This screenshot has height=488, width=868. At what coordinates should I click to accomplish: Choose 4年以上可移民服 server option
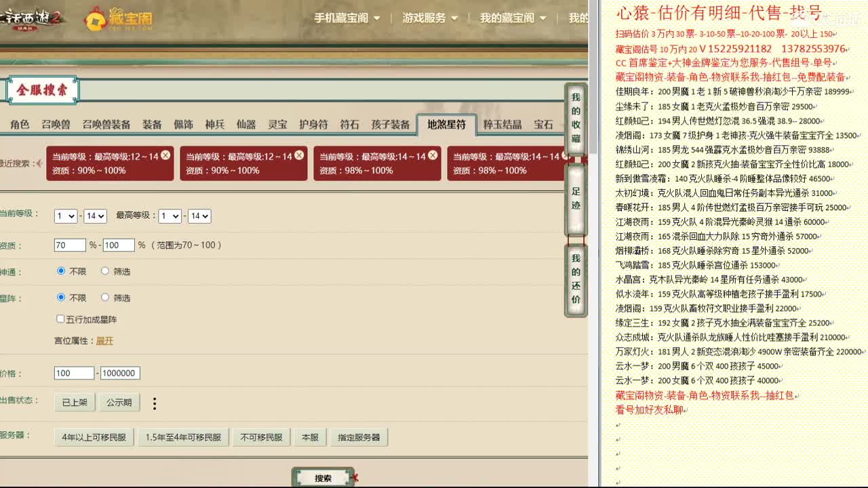click(x=94, y=437)
